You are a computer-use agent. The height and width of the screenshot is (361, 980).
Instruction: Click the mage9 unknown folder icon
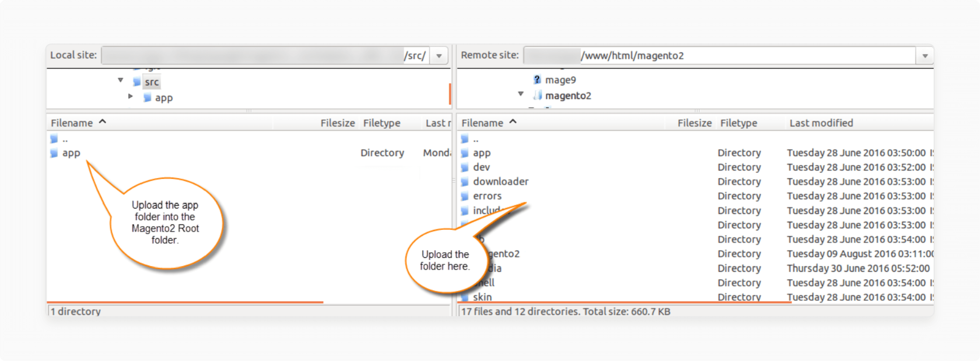click(x=537, y=80)
